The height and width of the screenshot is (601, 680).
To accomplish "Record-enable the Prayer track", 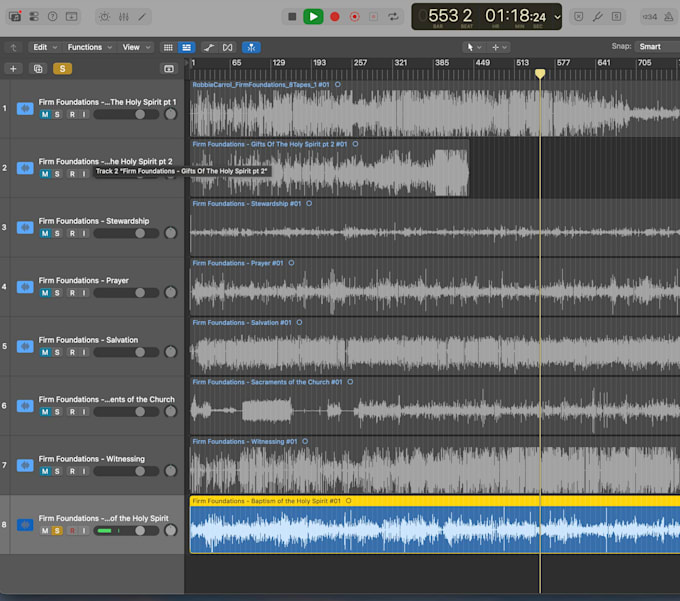I will coord(72,293).
